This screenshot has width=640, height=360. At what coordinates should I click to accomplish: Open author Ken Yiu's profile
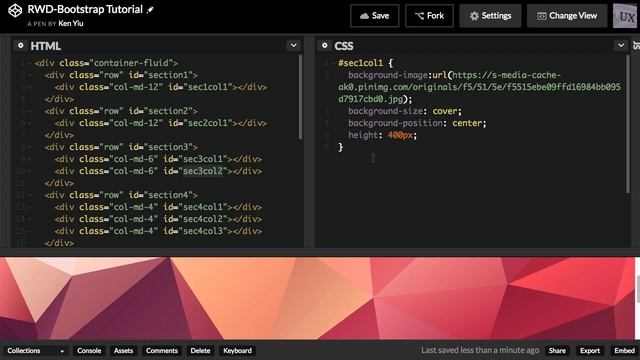pos(71,23)
